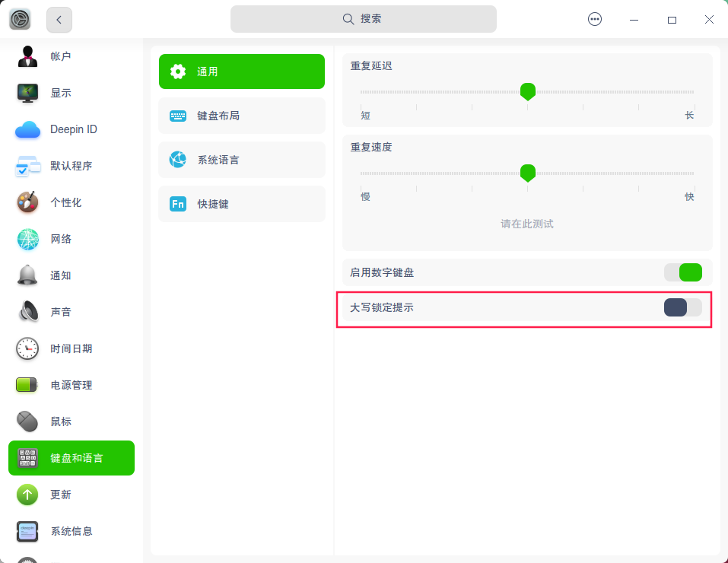Viewport: 728px width, 563px height.
Task: Open the 声音 speaker icon
Action: pos(27,312)
